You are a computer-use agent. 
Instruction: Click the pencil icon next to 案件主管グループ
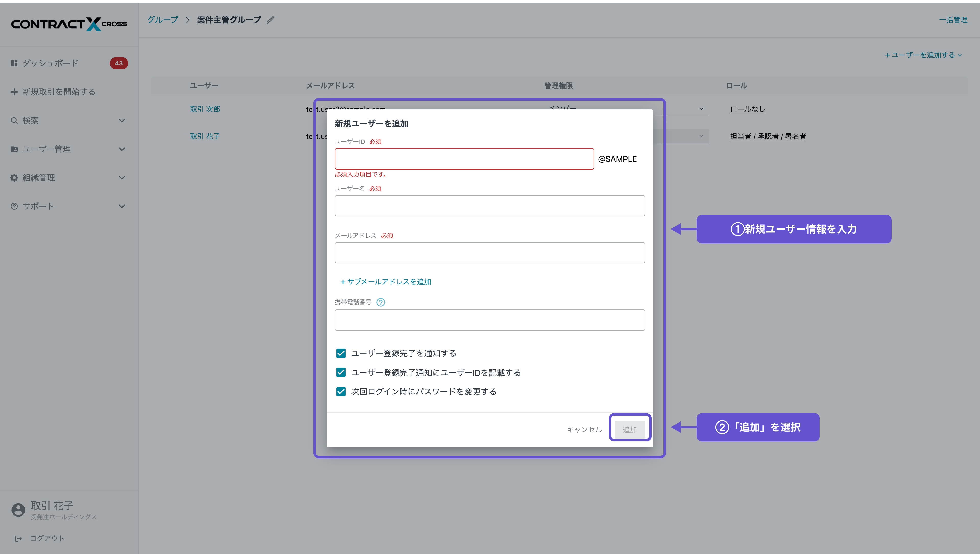tap(271, 20)
